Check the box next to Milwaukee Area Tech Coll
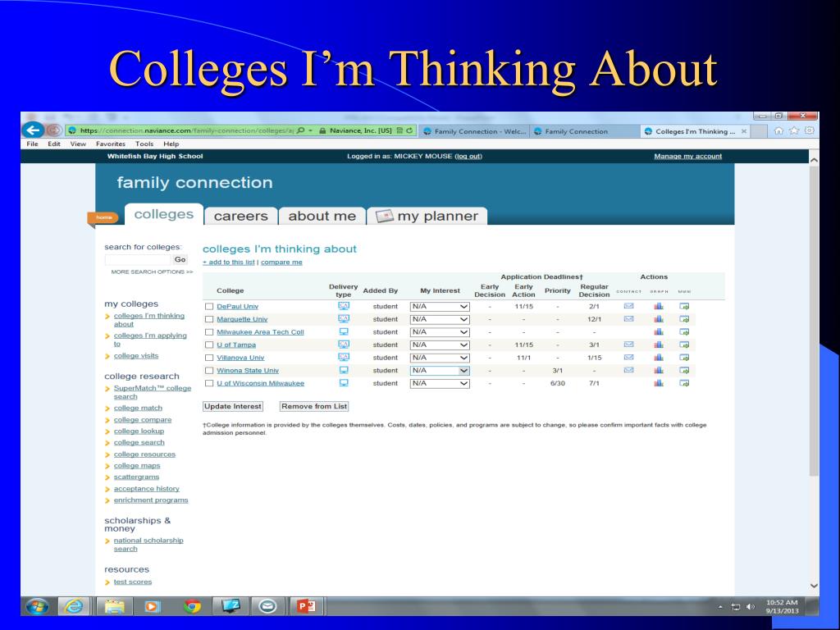 coord(209,332)
